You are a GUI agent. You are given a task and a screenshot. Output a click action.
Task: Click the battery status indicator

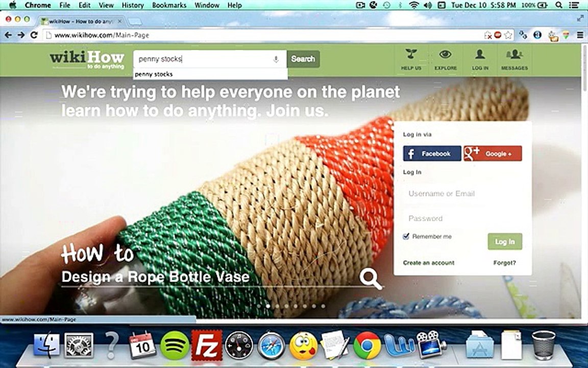535,5
